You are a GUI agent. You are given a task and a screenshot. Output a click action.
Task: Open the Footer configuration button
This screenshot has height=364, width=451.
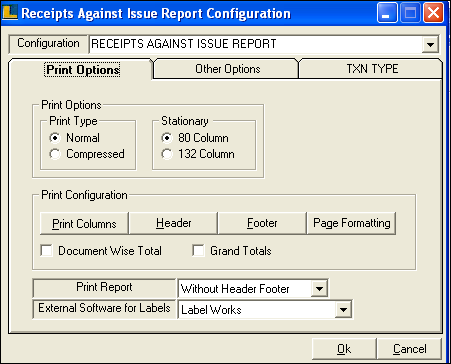coord(262,223)
